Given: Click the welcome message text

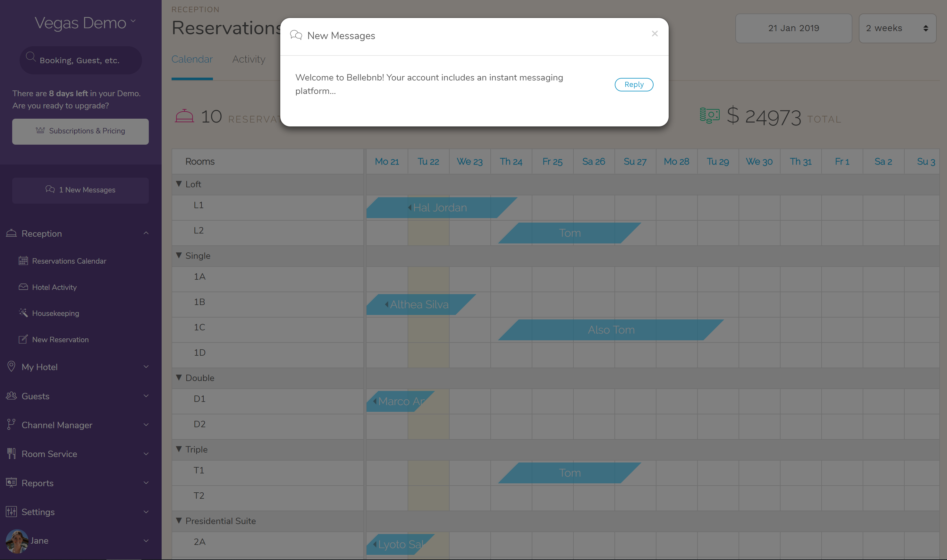Looking at the screenshot, I should tap(429, 84).
